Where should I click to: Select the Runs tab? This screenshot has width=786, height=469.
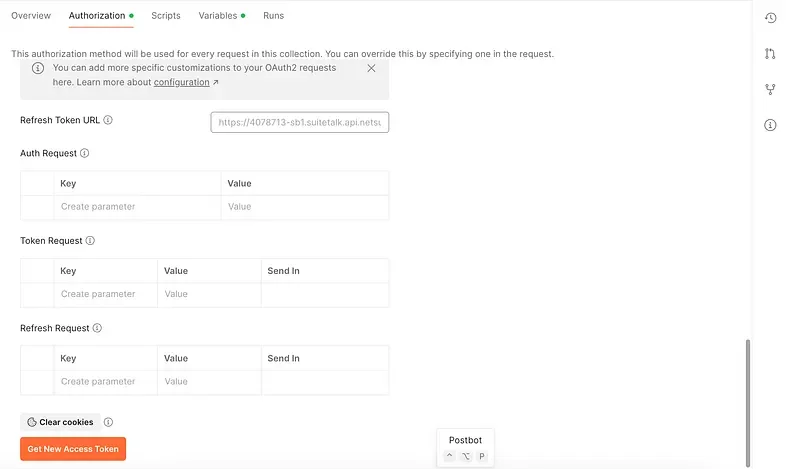(273, 16)
